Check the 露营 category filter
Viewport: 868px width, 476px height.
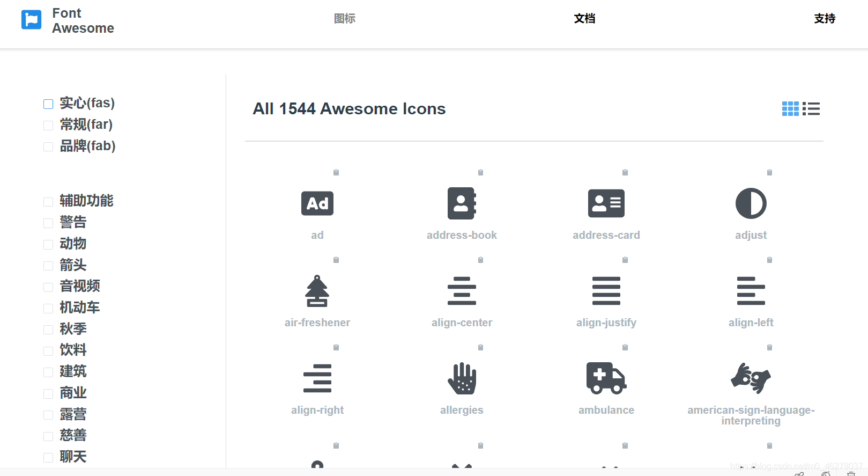[48, 415]
